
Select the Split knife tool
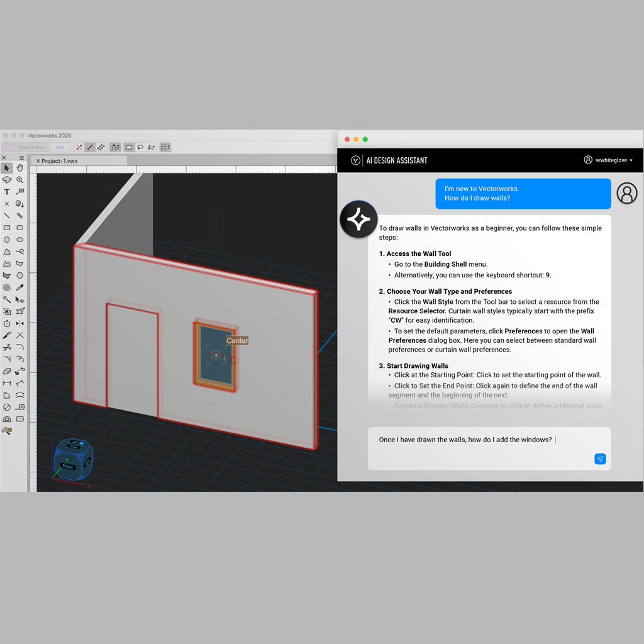point(6,336)
